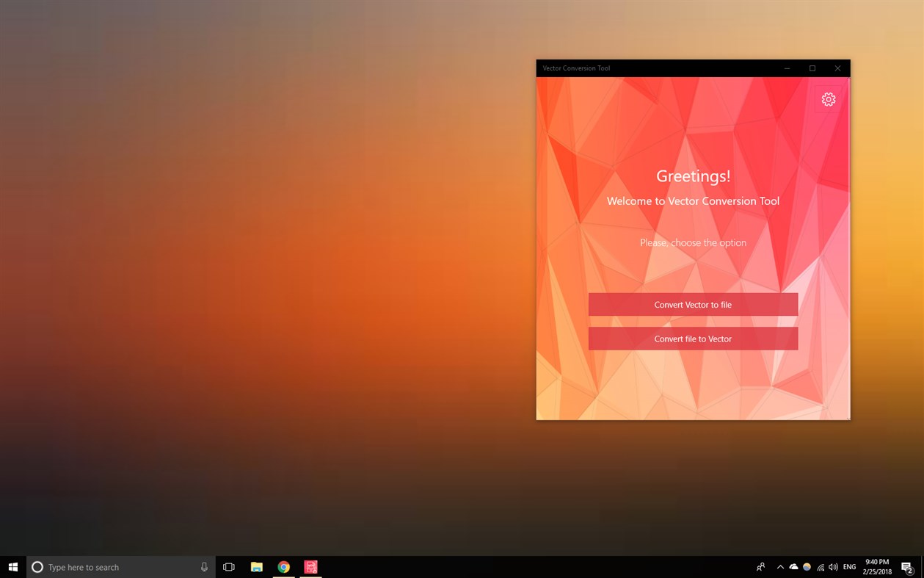The image size is (924, 578).
Task: Open Task View
Action: coord(228,566)
